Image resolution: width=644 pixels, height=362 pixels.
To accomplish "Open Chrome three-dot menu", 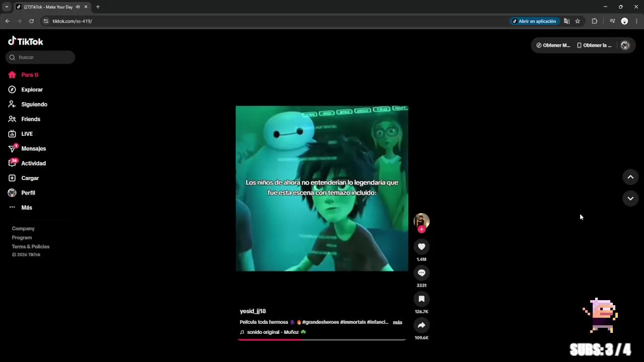I will click(x=636, y=21).
